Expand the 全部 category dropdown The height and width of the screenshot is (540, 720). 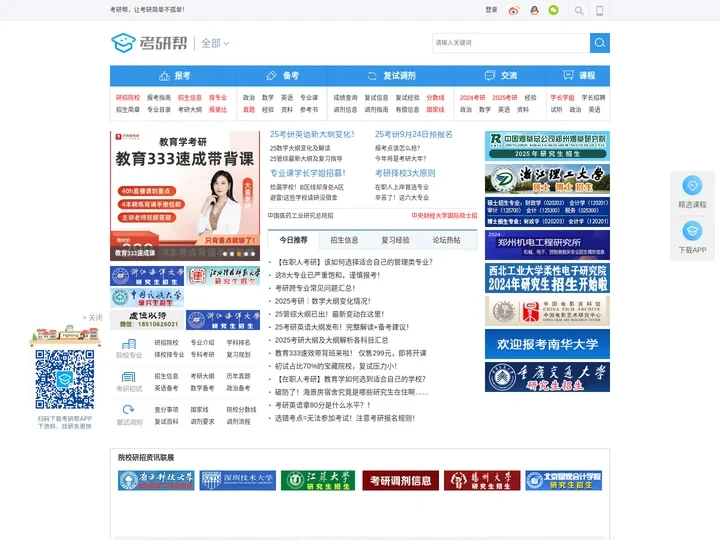pos(215,43)
